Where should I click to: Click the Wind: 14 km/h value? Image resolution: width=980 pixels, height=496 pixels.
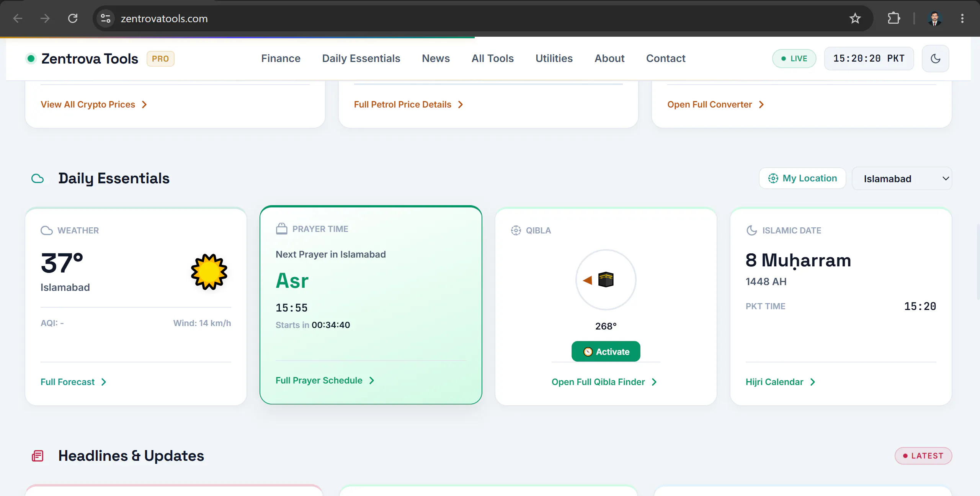click(202, 323)
